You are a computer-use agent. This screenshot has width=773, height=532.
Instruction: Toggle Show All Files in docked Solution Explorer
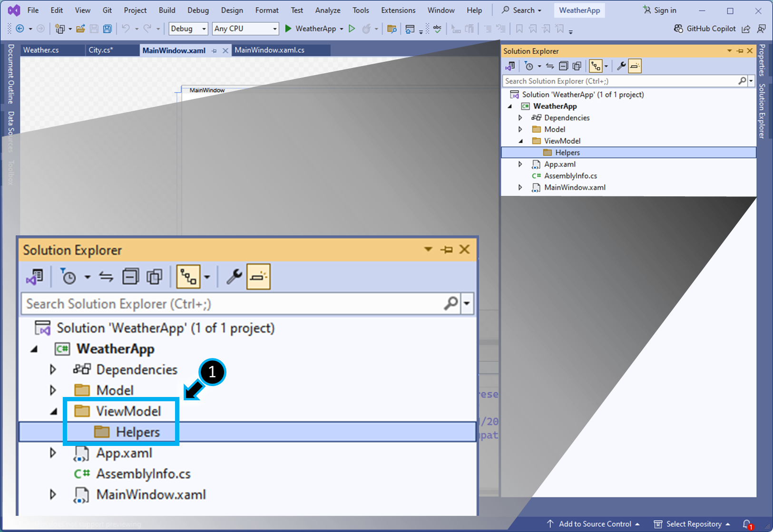pos(577,66)
